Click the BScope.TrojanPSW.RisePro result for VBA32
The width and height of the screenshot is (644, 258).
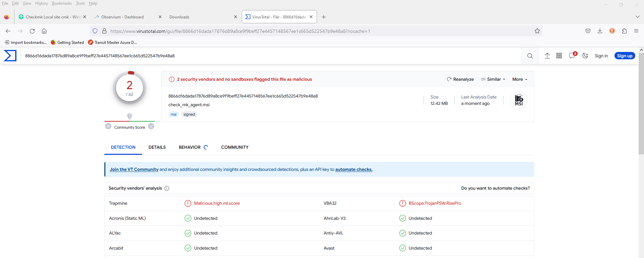coord(435,203)
